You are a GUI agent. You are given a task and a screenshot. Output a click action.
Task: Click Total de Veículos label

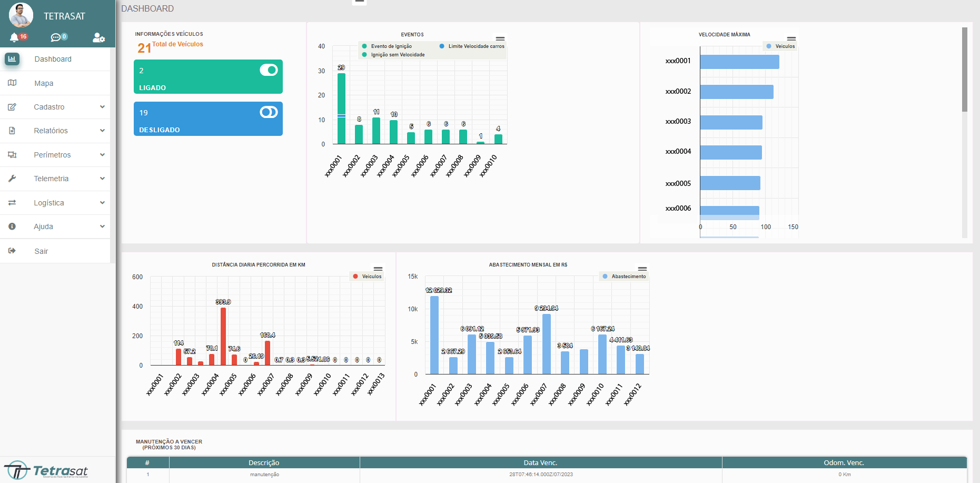(x=177, y=44)
